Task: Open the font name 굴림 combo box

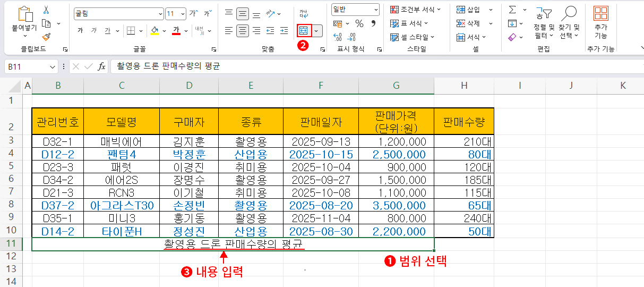Action: (x=118, y=13)
